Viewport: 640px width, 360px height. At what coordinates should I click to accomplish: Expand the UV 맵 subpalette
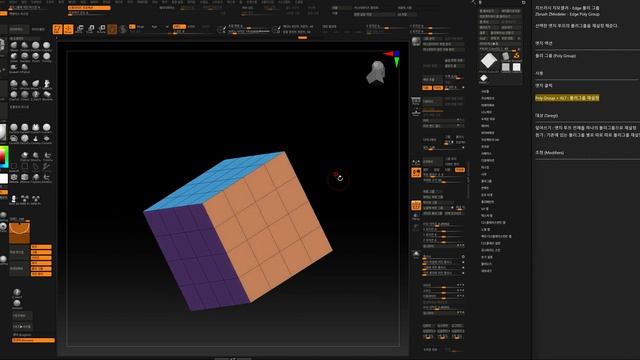[x=484, y=208]
